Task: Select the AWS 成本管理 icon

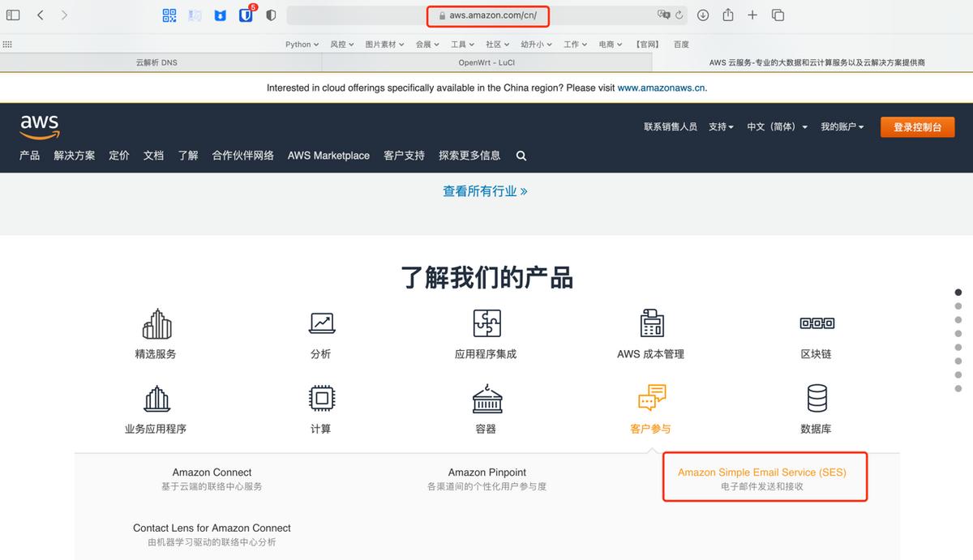Action: 651,323
